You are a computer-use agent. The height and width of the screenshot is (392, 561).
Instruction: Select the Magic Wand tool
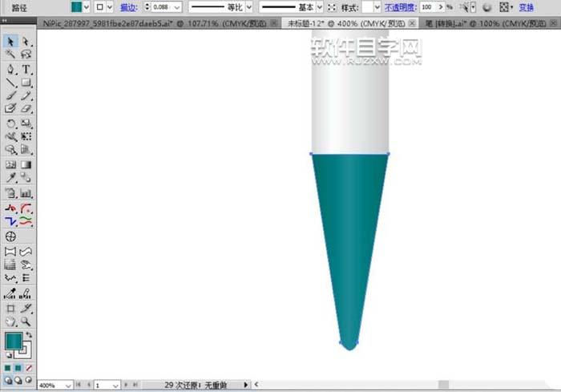click(11, 55)
